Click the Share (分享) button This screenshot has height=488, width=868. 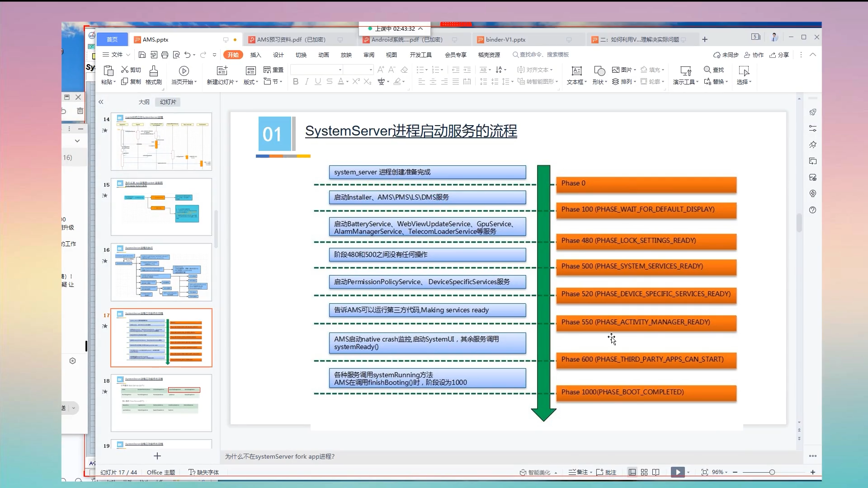click(x=779, y=55)
